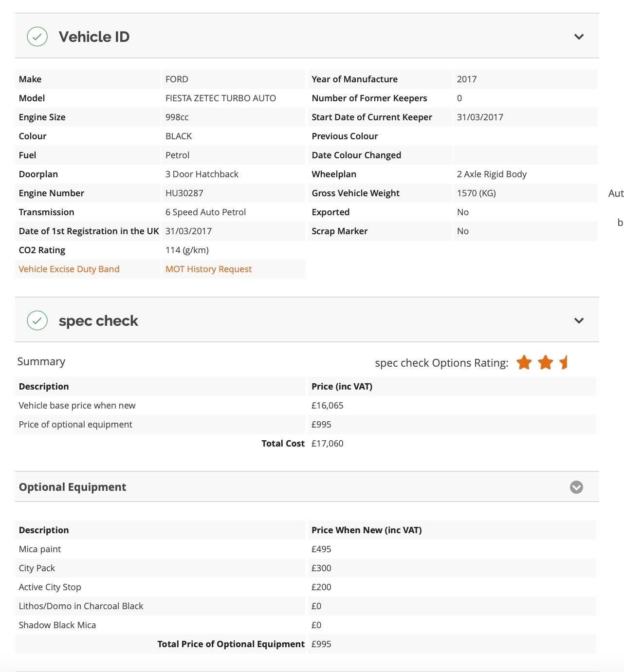
Task: Select the Mica paint equipment row
Action: [x=306, y=549]
